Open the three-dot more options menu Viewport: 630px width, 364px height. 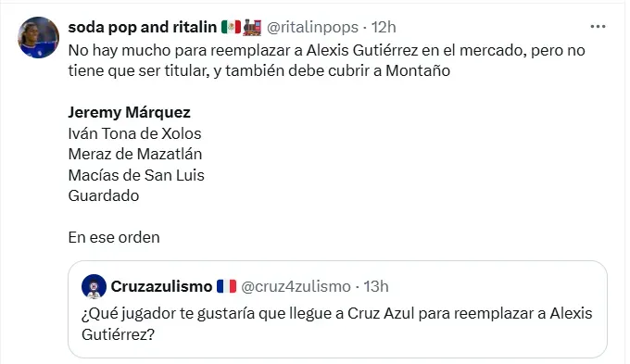(598, 27)
